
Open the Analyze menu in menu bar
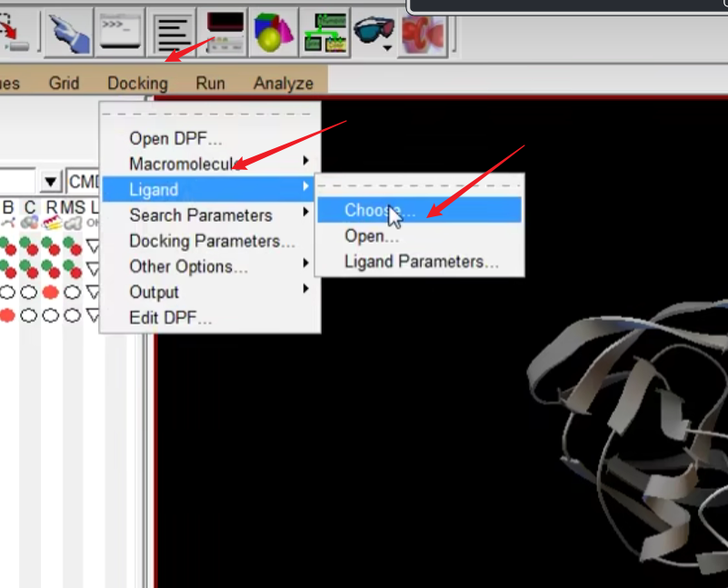tap(283, 83)
